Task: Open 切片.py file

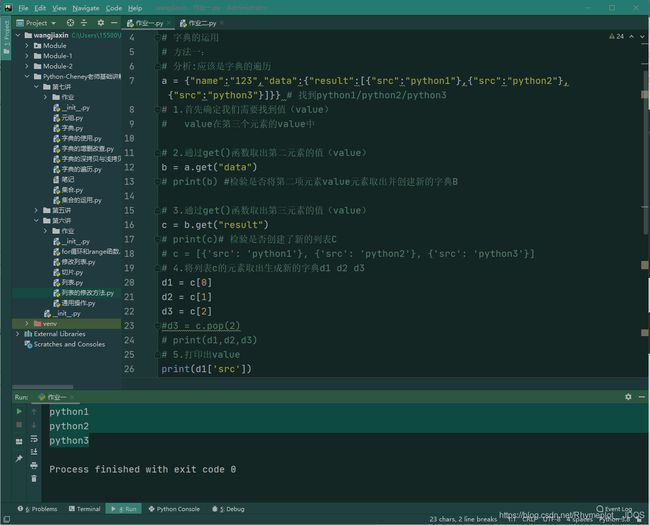Action: point(68,272)
